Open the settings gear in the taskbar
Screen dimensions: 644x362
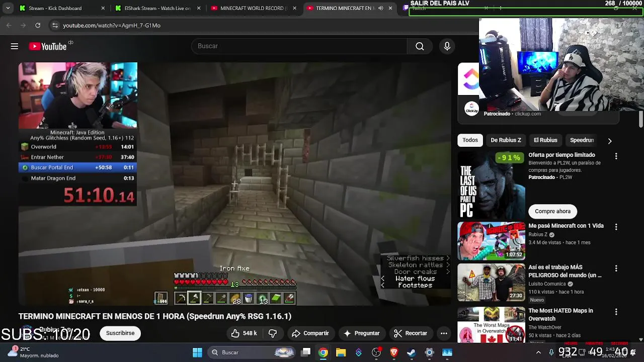[429, 352]
